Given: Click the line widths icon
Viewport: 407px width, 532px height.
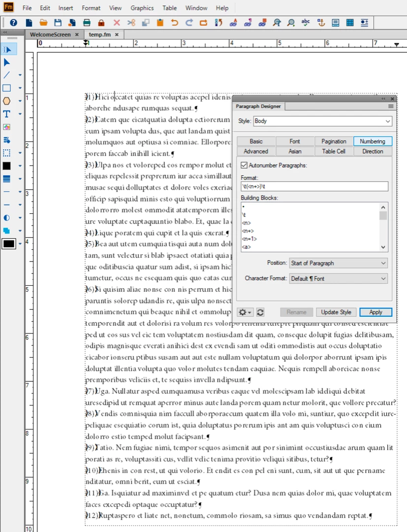Looking at the screenshot, I should (x=7, y=179).
